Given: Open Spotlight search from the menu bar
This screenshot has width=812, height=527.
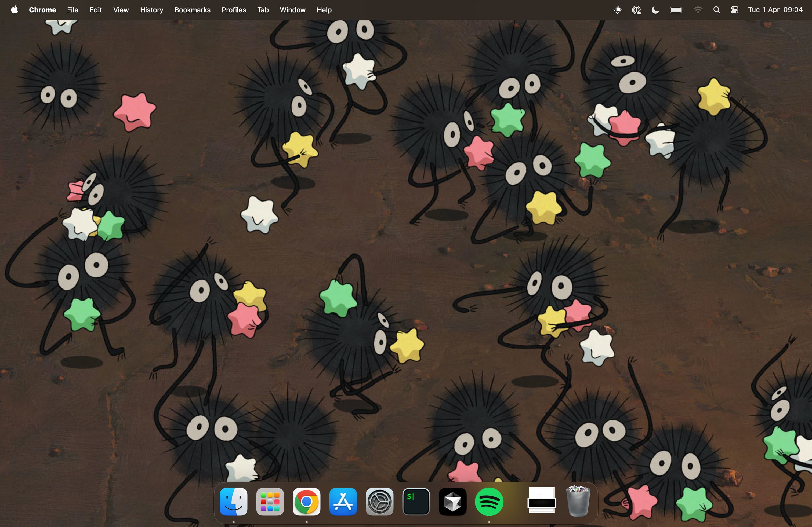Looking at the screenshot, I should click(x=716, y=10).
